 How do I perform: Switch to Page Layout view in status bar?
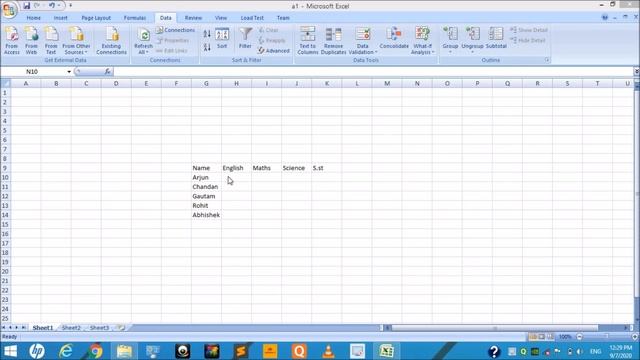coord(542,337)
